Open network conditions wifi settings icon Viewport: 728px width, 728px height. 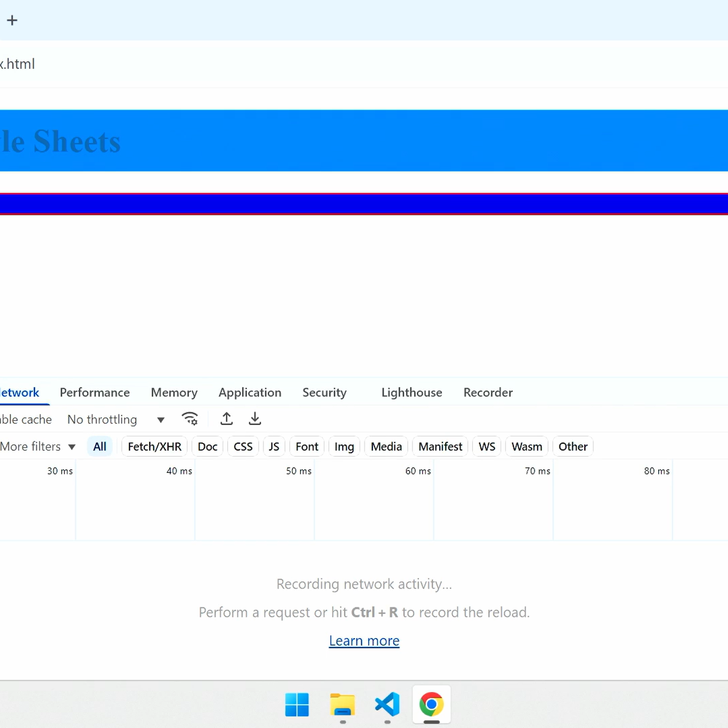[190, 419]
